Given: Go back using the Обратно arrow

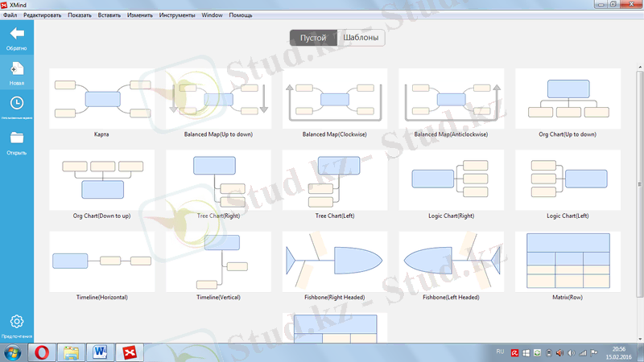Looking at the screenshot, I should (x=17, y=33).
